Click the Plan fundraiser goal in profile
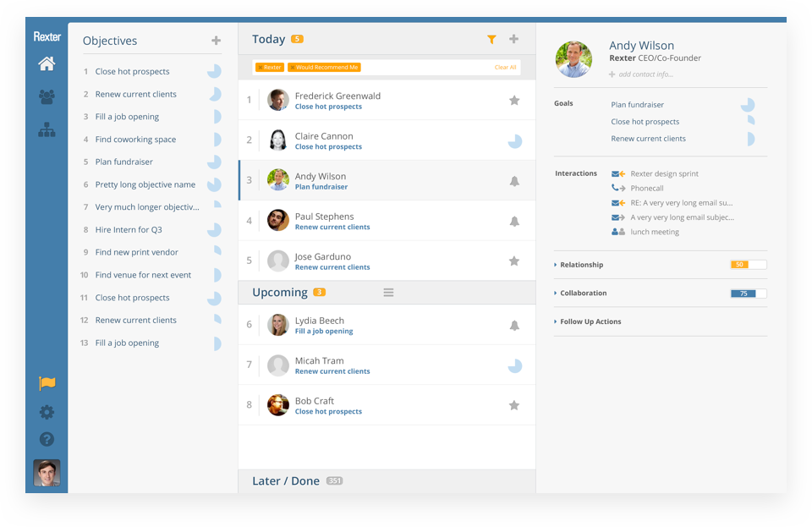 point(637,105)
